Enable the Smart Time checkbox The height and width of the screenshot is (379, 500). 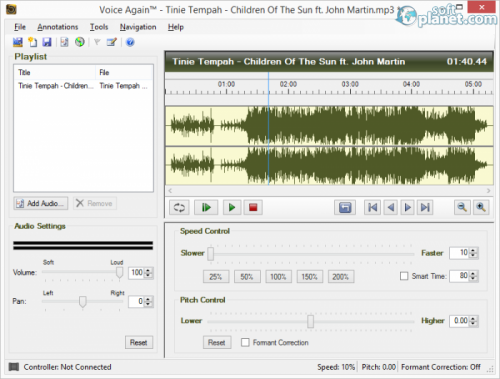(404, 276)
